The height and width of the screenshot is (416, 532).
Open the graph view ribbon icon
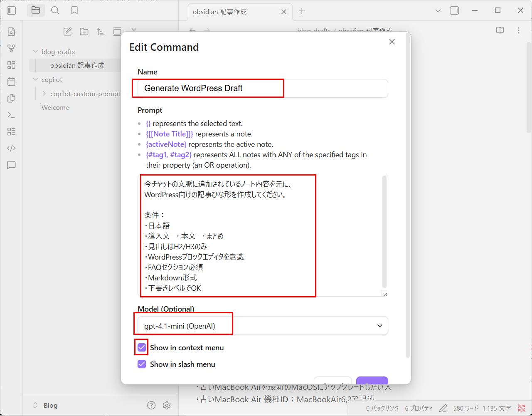(x=11, y=48)
